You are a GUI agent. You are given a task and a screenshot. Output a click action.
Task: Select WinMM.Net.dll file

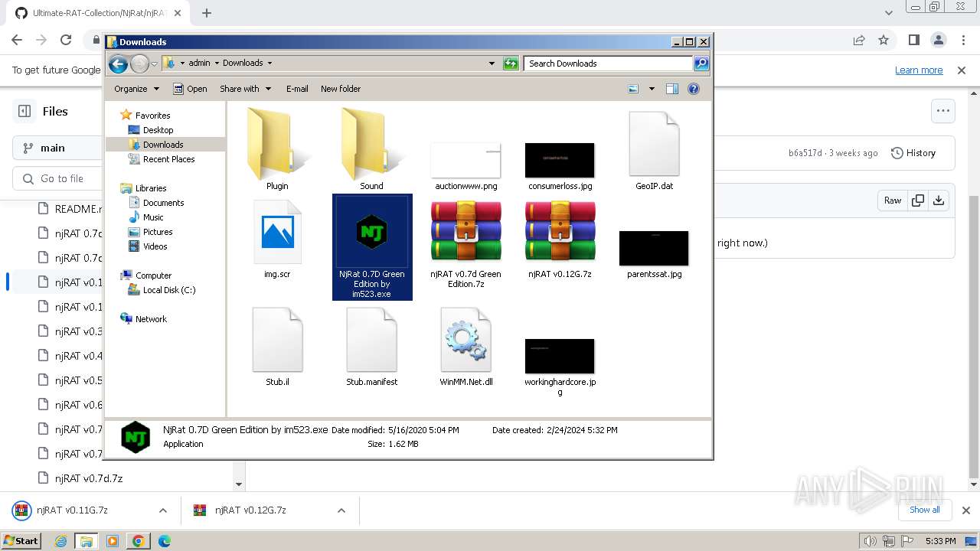pyautogui.click(x=465, y=347)
